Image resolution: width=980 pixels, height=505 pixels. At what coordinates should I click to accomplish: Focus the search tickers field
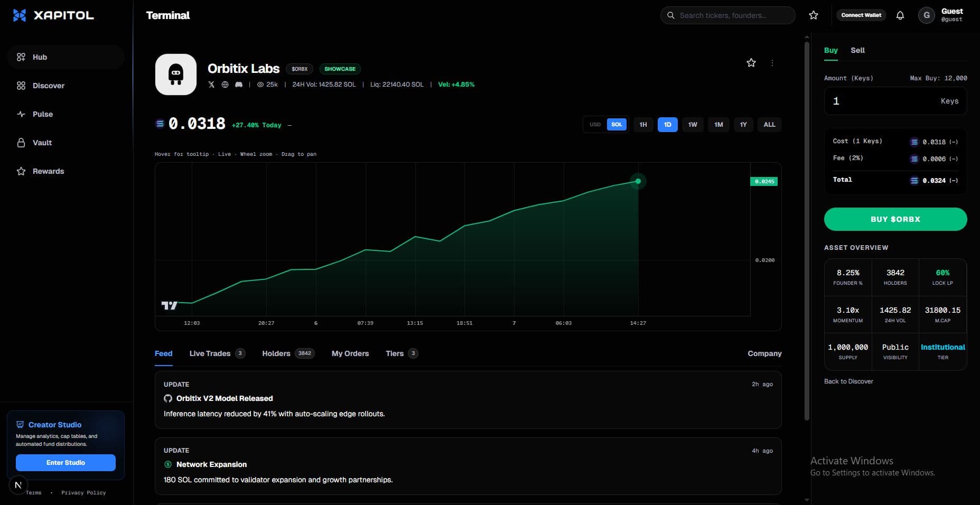(x=728, y=15)
